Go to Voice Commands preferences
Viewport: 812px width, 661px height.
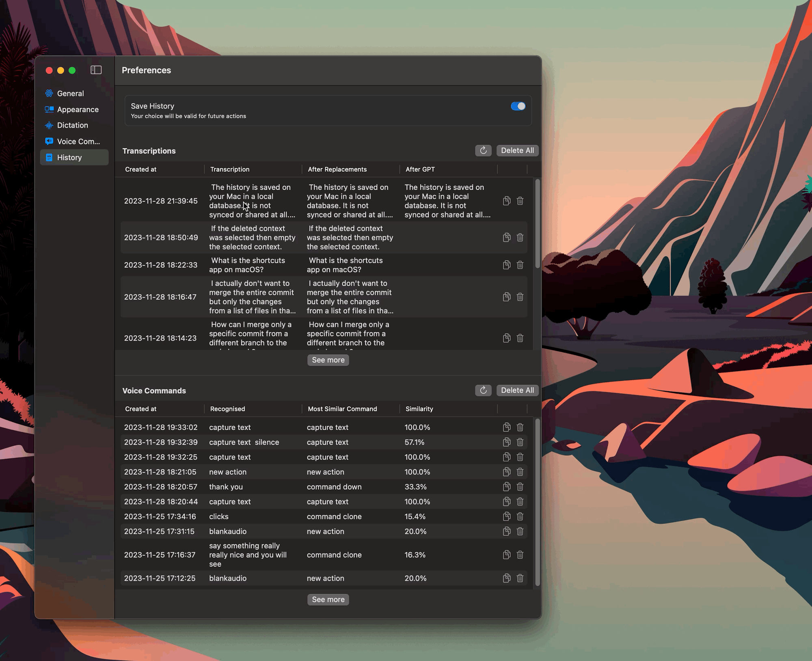coord(78,141)
